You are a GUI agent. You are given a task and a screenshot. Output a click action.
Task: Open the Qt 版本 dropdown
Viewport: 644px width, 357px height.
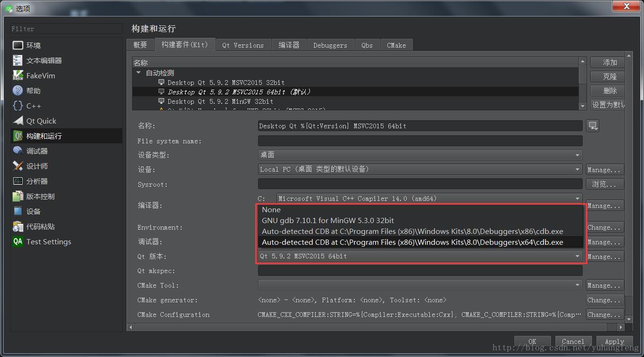(420, 256)
